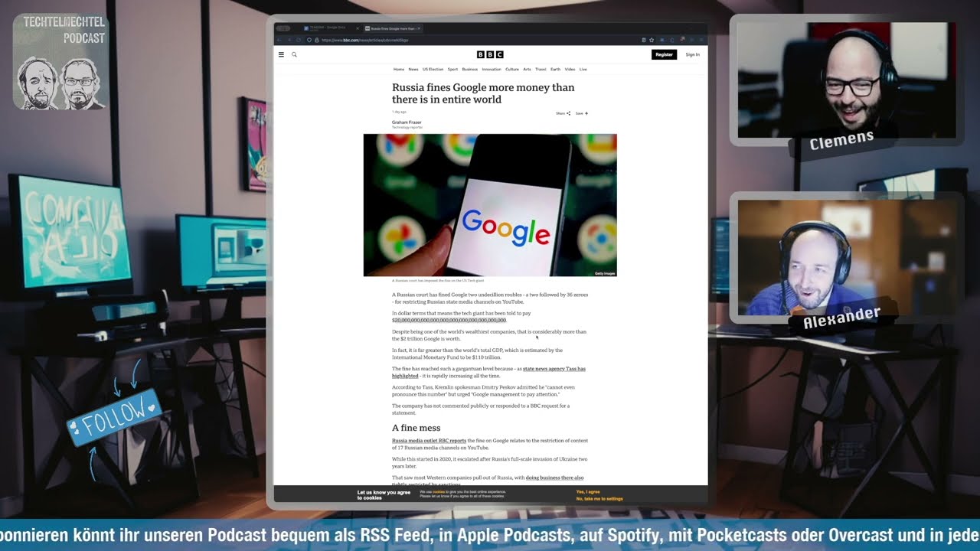Screen dimensions: 980x551
Task: Open the Sport nav item
Action: tap(452, 70)
